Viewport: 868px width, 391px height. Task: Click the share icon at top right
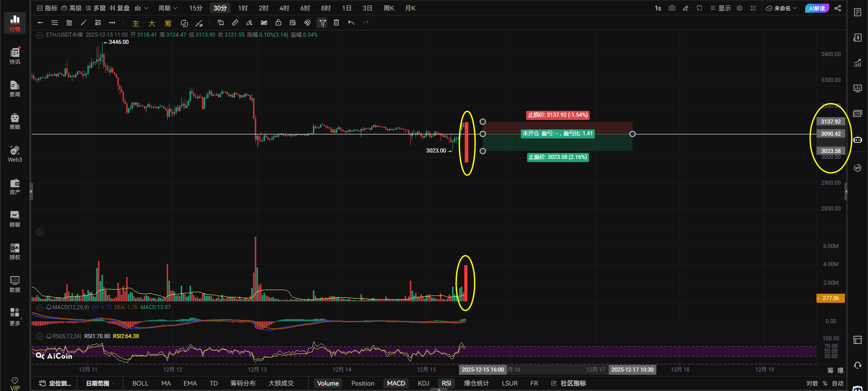click(x=838, y=8)
